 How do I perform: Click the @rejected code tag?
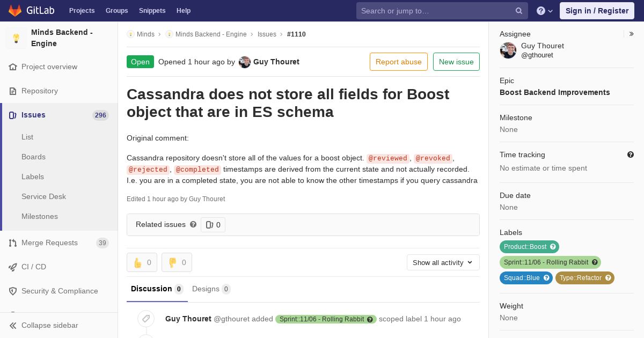point(148,170)
